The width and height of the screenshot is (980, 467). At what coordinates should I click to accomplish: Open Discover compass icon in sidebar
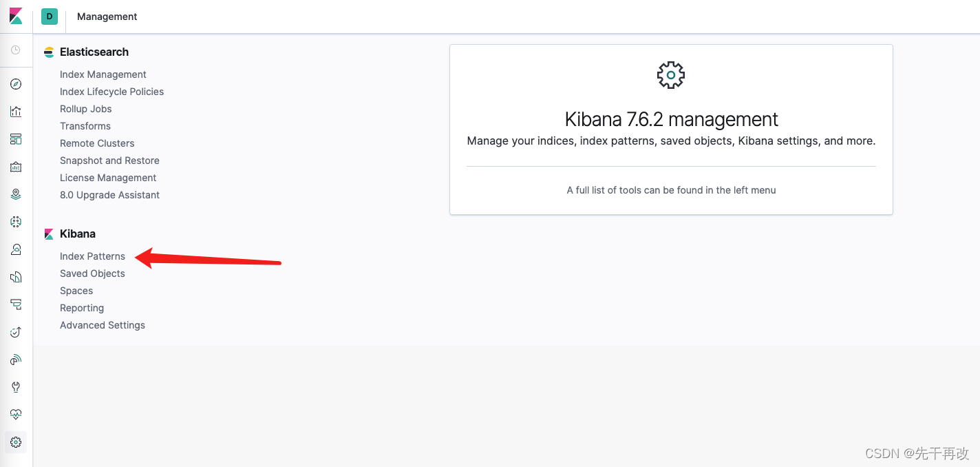(x=16, y=84)
